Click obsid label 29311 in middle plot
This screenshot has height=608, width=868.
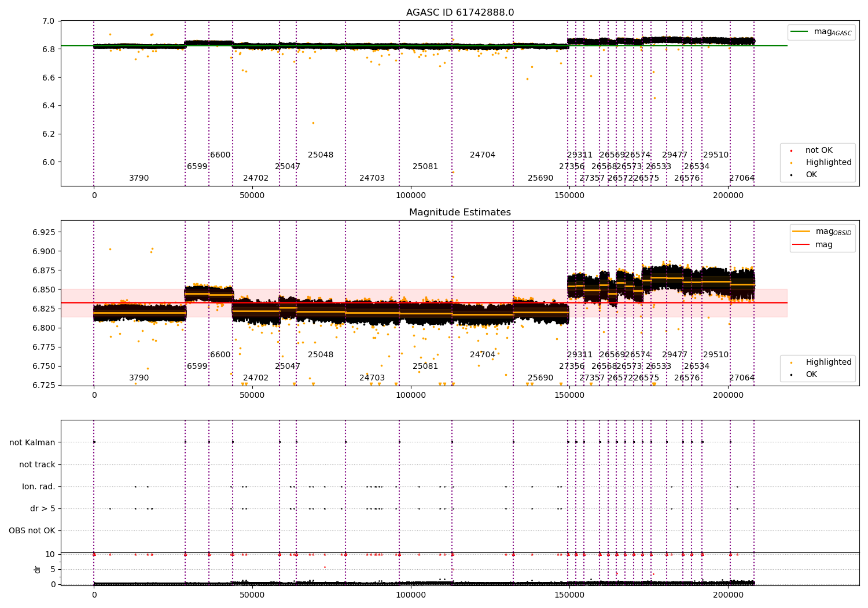580,355
